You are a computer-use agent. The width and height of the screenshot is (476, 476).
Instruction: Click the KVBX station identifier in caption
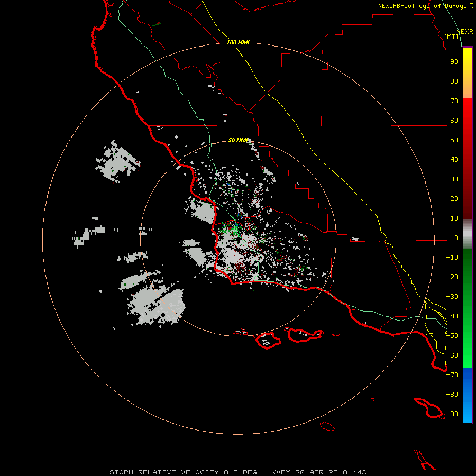pos(280,472)
